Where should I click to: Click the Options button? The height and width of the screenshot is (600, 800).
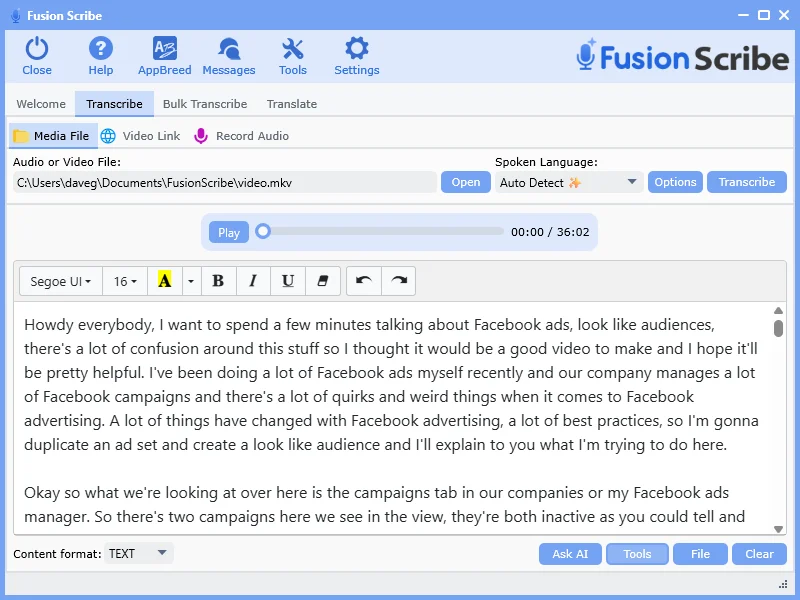(x=675, y=182)
